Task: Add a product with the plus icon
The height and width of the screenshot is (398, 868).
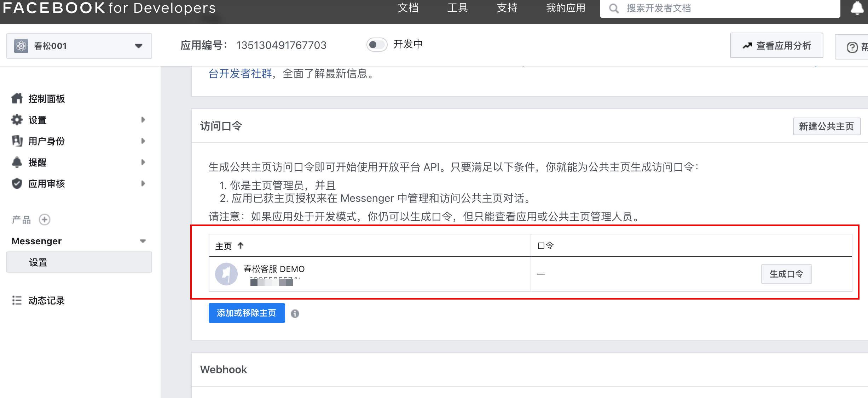Action: 45,220
